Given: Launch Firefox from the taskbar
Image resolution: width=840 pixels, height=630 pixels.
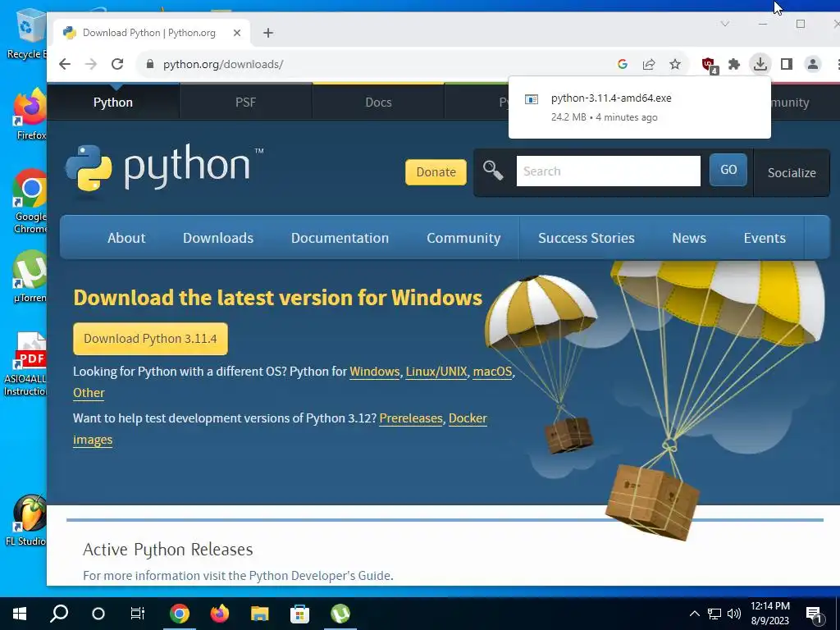Looking at the screenshot, I should [220, 614].
